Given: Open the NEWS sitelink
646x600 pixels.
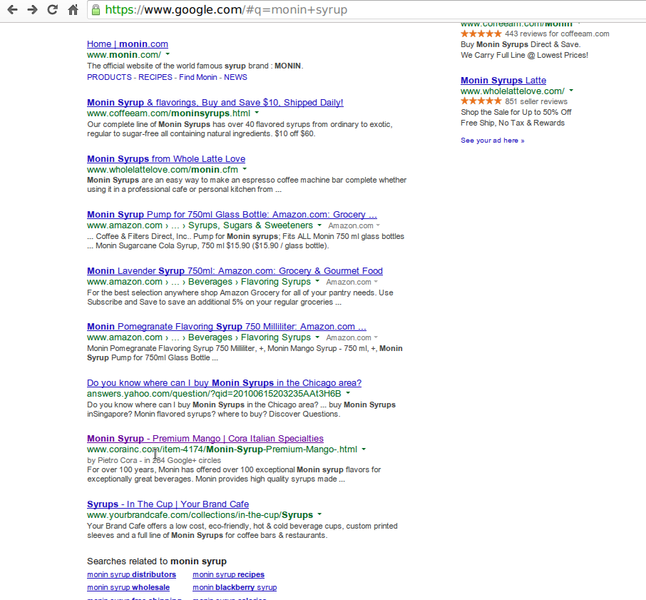Looking at the screenshot, I should (x=236, y=77).
